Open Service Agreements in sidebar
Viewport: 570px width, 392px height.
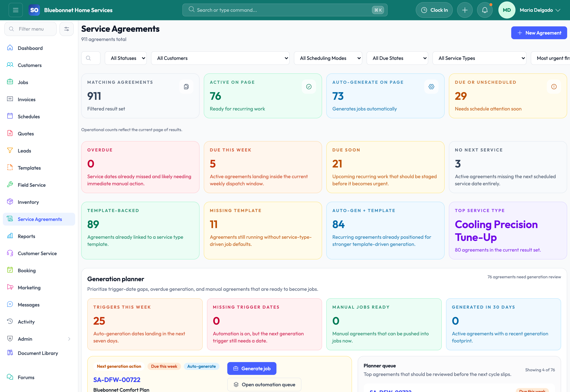(39, 219)
